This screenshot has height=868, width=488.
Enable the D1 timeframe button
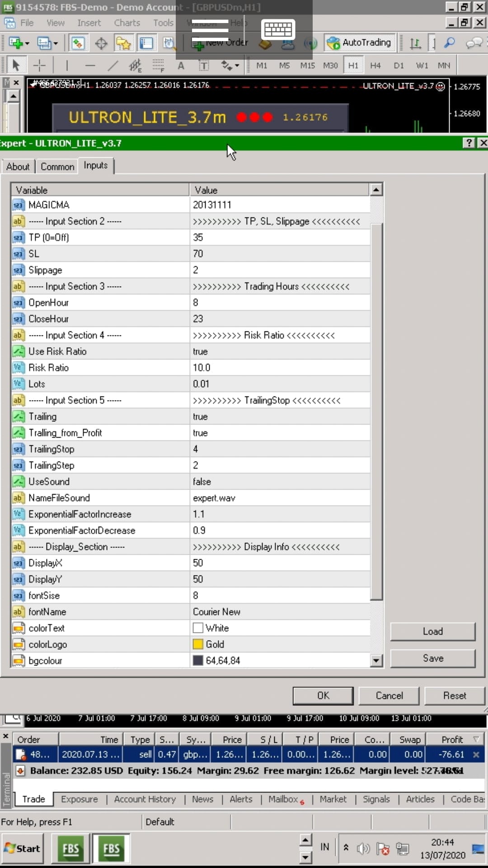(x=398, y=66)
